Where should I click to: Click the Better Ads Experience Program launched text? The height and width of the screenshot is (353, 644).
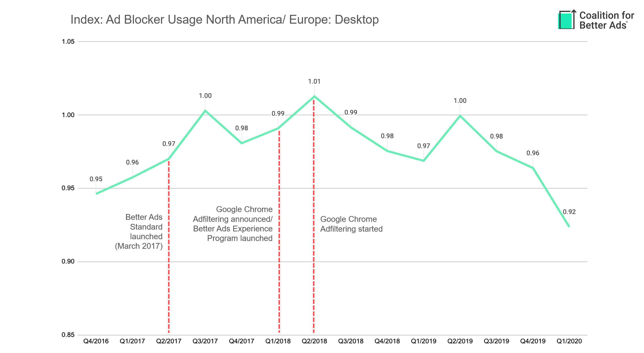coord(233,229)
